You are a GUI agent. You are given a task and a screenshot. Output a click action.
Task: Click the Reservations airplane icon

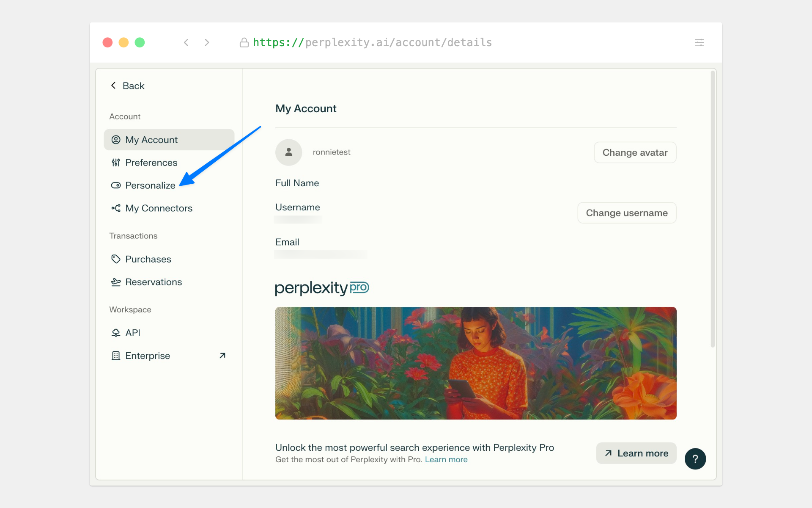coord(116,282)
